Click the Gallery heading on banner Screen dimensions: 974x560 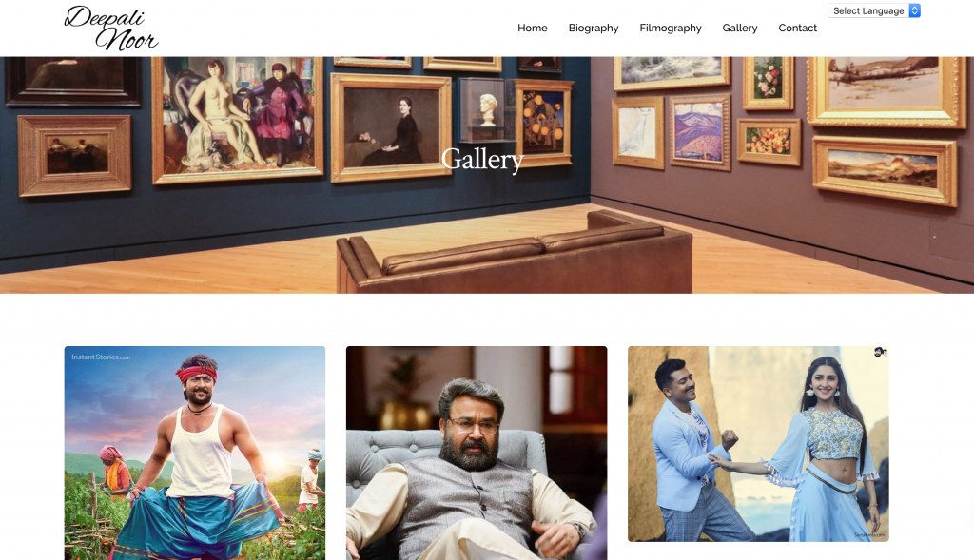482,160
